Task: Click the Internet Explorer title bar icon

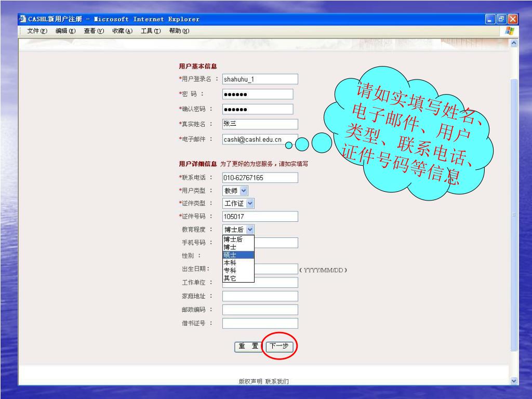Action: [22, 19]
